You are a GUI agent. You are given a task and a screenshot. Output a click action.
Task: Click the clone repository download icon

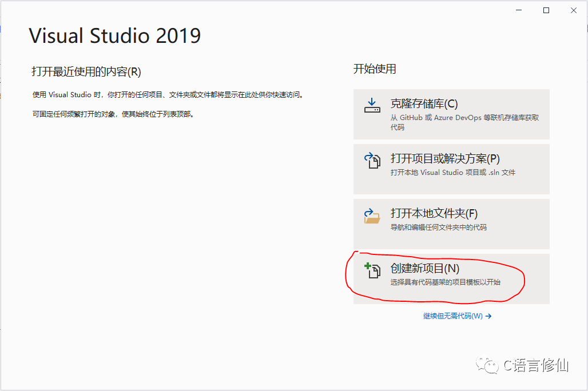[x=372, y=105]
